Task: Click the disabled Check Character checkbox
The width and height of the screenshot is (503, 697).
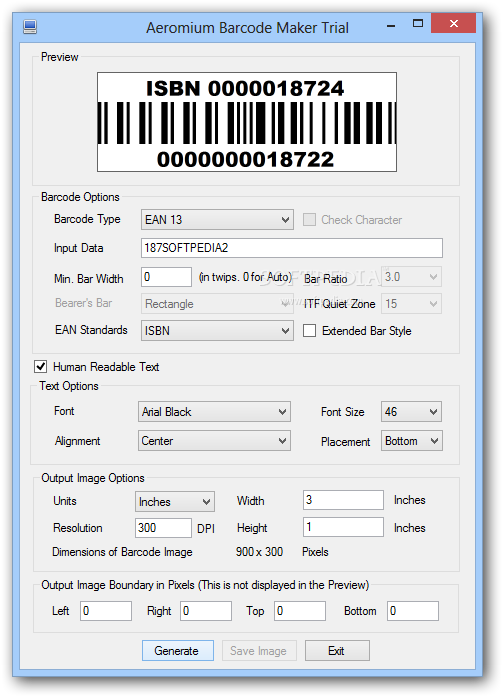Action: pos(309,220)
